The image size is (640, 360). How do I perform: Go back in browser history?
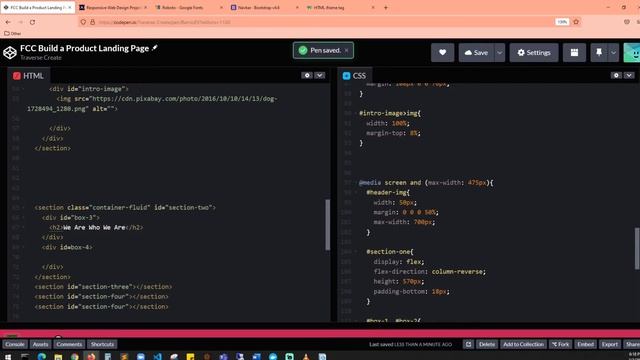(x=8, y=22)
